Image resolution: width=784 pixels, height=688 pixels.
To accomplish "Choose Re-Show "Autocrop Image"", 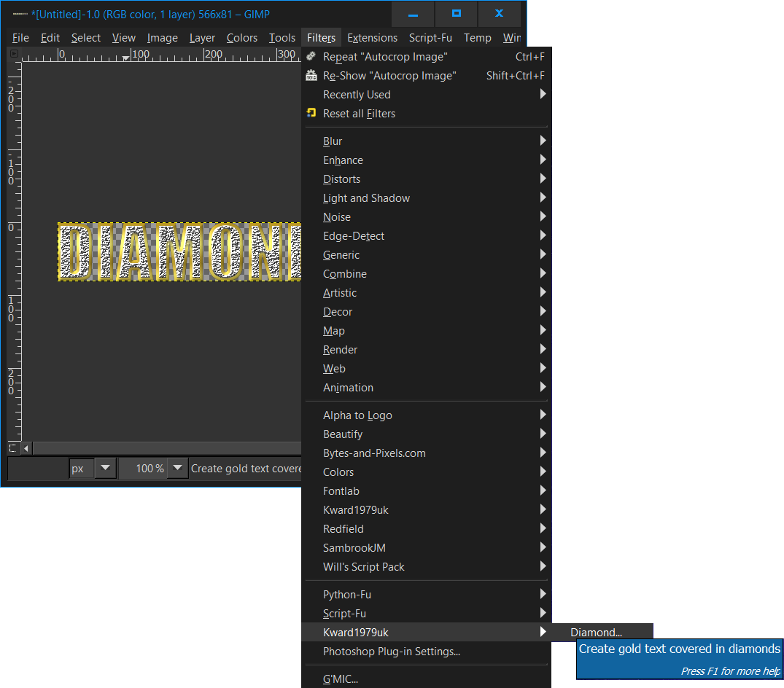I will click(426, 76).
